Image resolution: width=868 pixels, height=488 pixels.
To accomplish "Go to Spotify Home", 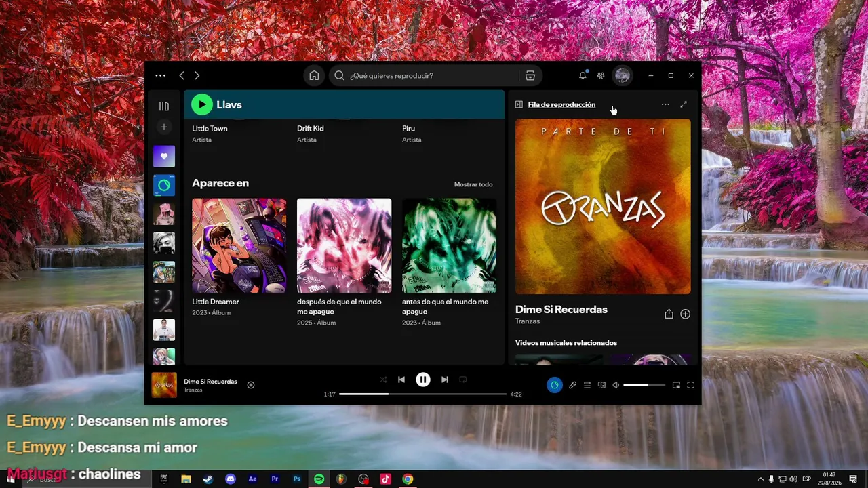I will [x=314, y=76].
